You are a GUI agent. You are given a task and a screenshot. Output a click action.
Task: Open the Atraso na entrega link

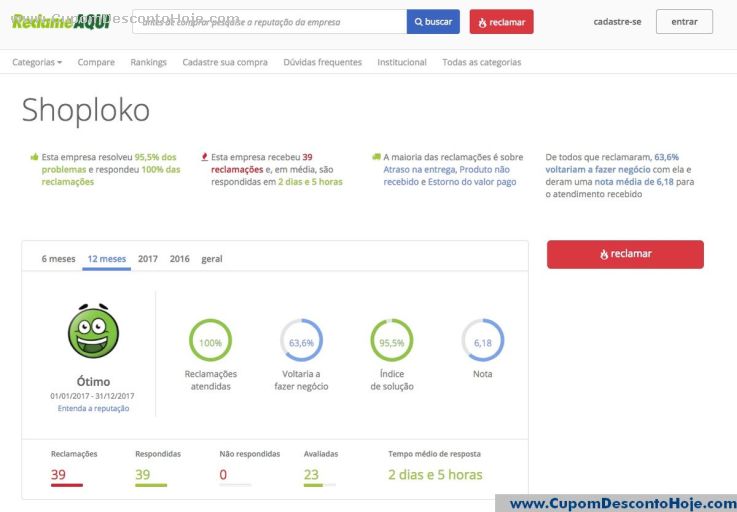click(419, 169)
